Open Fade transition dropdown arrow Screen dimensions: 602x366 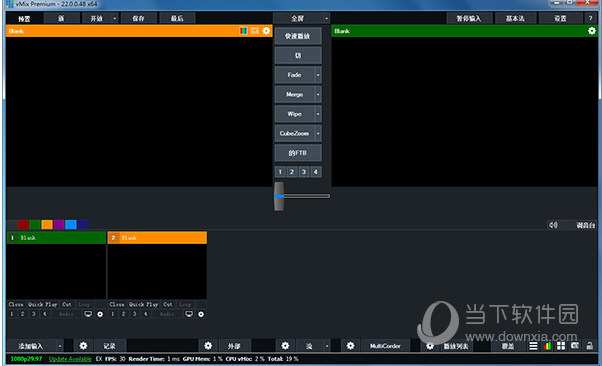pos(318,75)
